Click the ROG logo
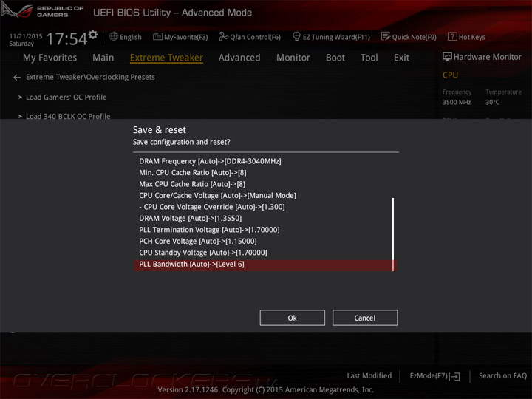This screenshot has height=399, width=532. pyautogui.click(x=17, y=10)
